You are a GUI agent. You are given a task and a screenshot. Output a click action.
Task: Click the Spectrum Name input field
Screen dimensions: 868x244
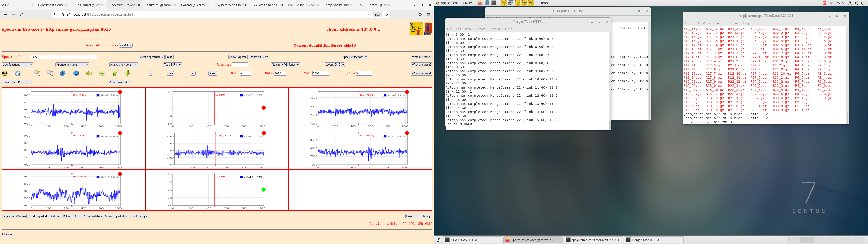[63, 57]
